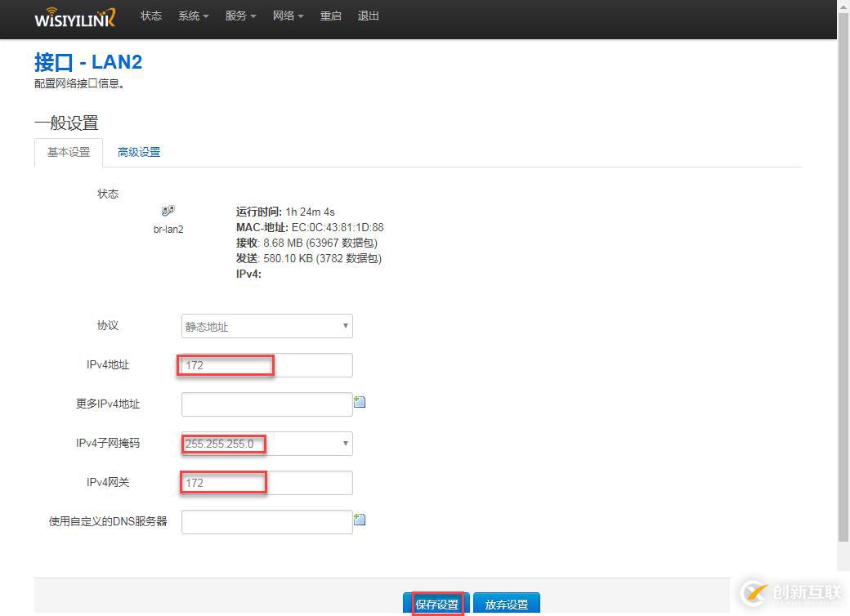
Task: Click 重启 to reboot the router
Action: point(330,16)
